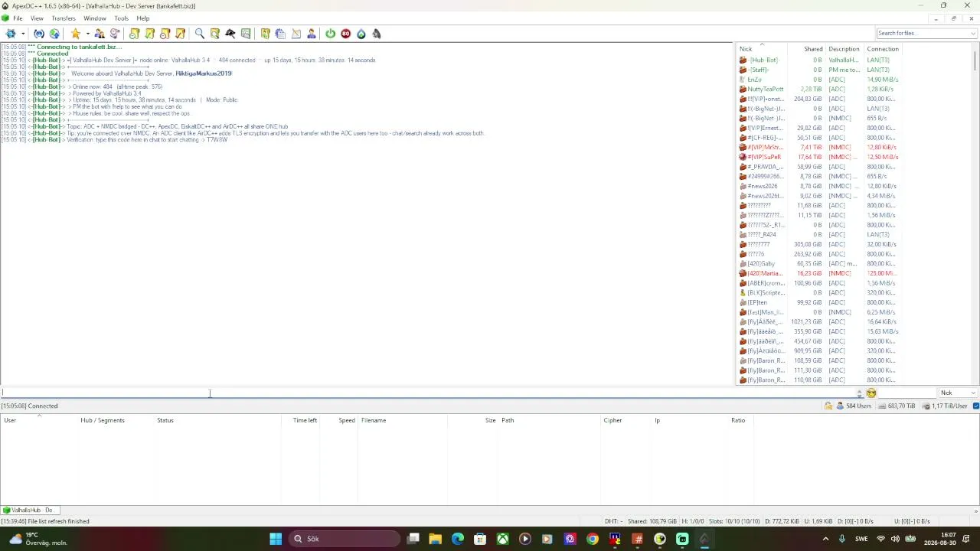Click the lock icon in hub status bar

tap(828, 406)
